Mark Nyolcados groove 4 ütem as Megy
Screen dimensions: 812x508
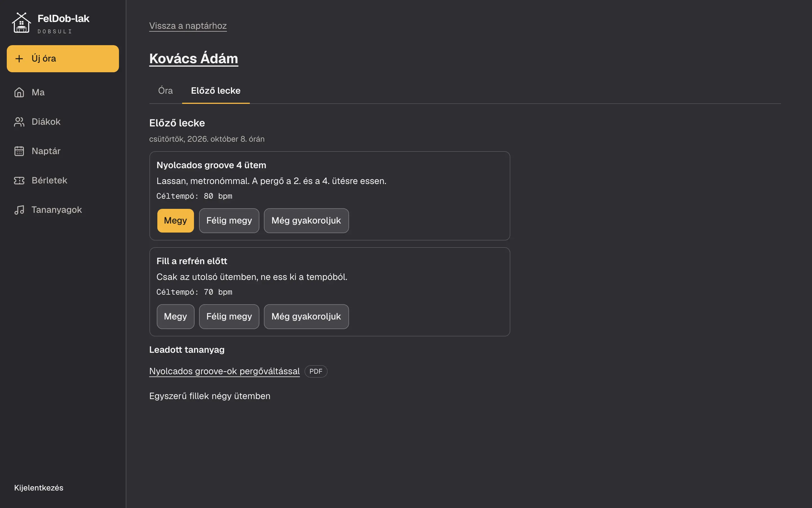click(175, 221)
